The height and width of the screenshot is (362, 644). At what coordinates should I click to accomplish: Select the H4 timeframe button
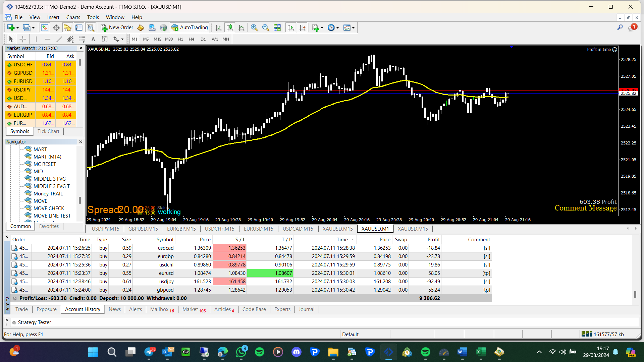pyautogui.click(x=192, y=39)
